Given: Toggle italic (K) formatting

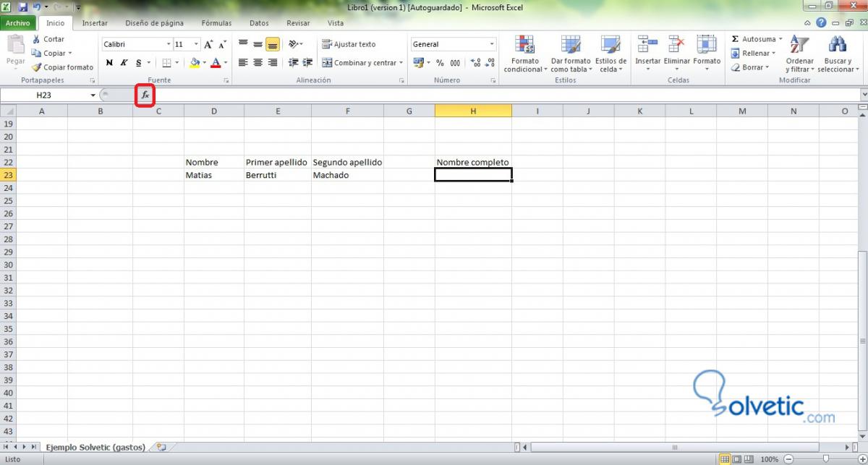Looking at the screenshot, I should [x=124, y=63].
